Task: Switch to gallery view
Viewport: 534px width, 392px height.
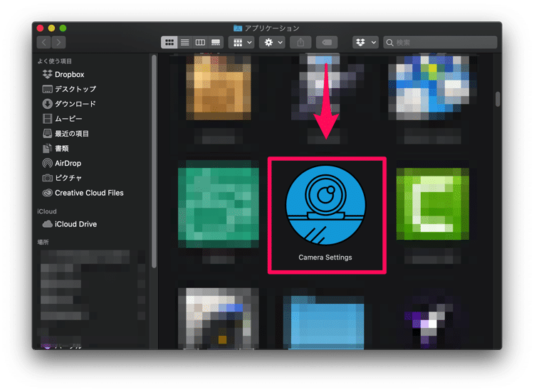Action: click(x=216, y=42)
